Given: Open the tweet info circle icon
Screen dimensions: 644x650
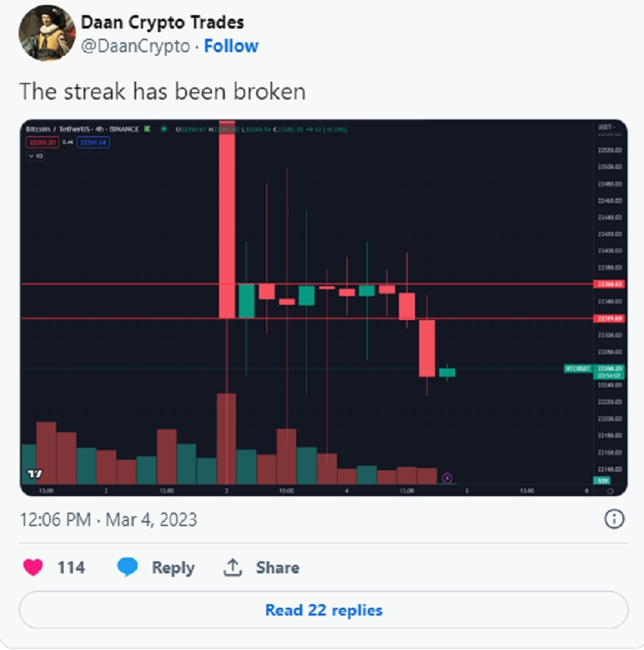Looking at the screenshot, I should coord(614,518).
